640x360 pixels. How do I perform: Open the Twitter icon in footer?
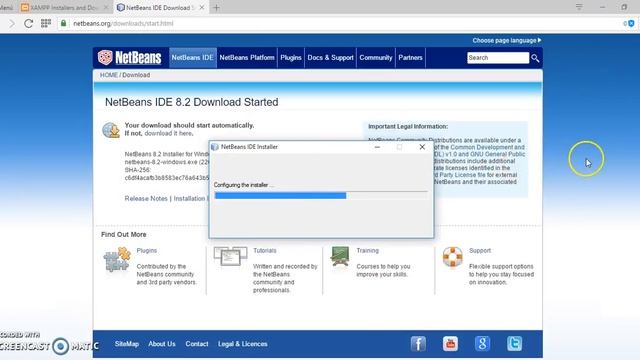[514, 344]
